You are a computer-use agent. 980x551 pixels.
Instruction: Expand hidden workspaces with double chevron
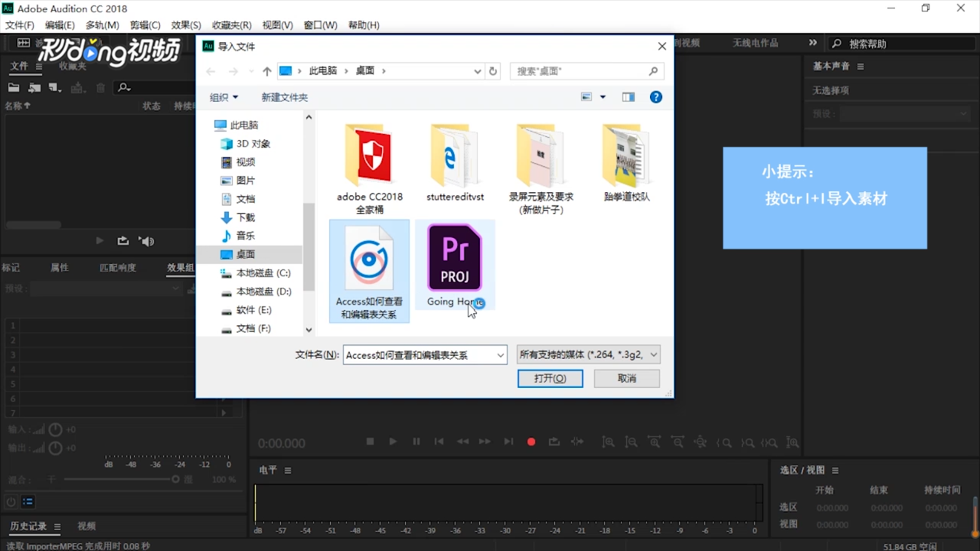[813, 43]
